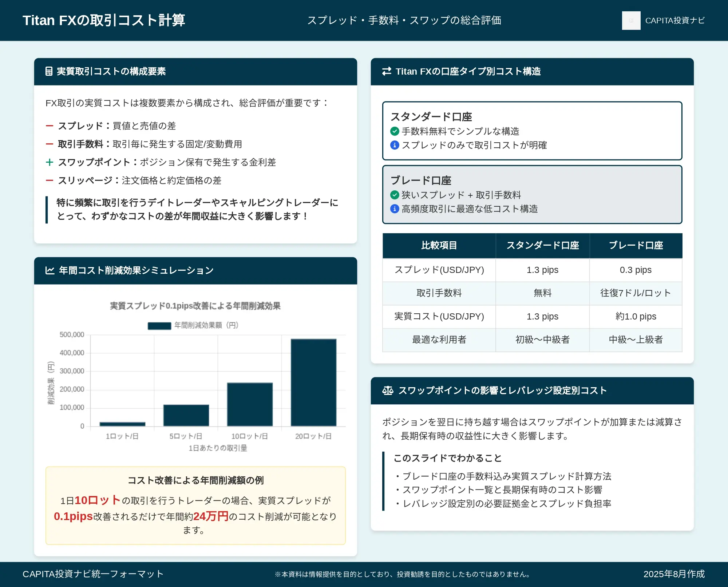Click the calculator icon beside 実質取引コストの構成要素

tap(49, 71)
